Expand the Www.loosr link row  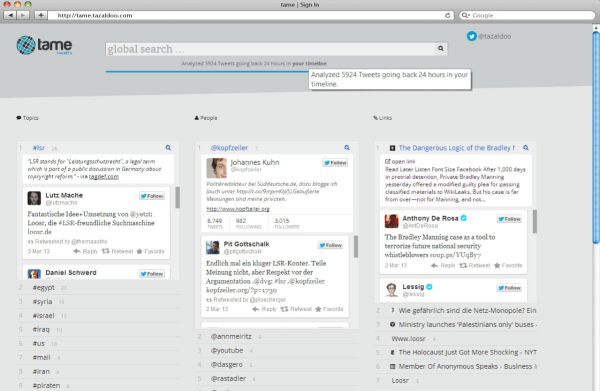coord(456,339)
